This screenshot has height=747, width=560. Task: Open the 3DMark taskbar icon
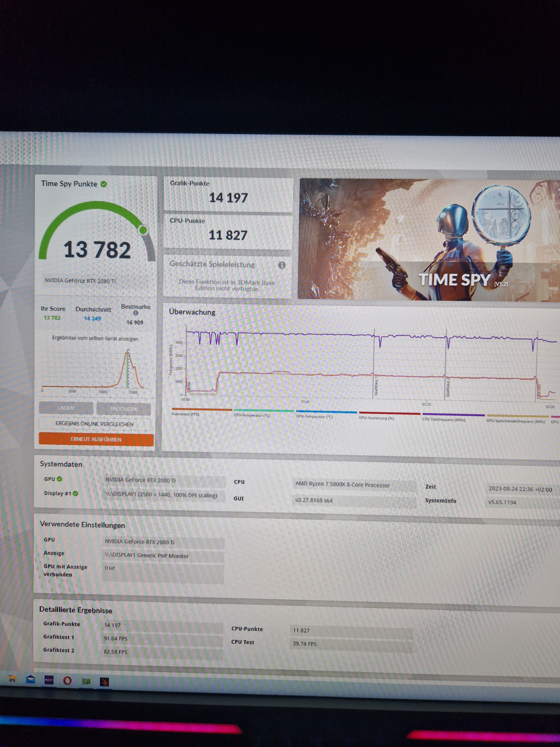[x=104, y=681]
